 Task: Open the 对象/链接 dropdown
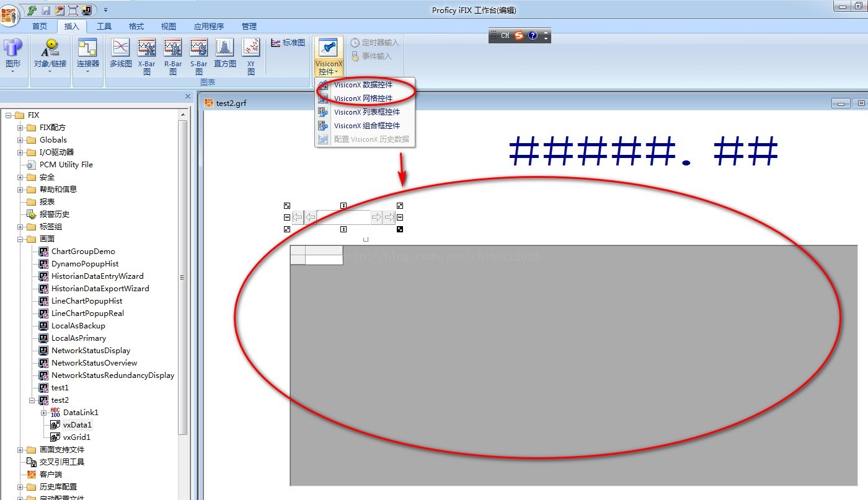click(x=50, y=57)
